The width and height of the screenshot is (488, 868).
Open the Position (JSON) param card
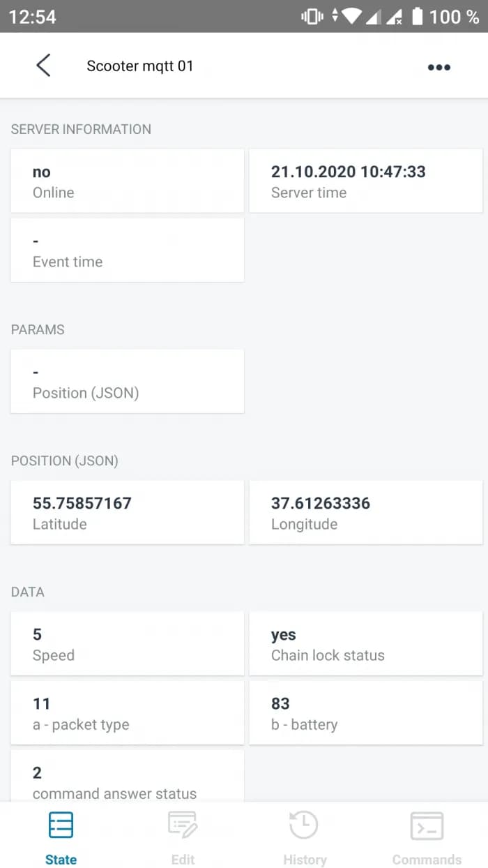tap(128, 382)
